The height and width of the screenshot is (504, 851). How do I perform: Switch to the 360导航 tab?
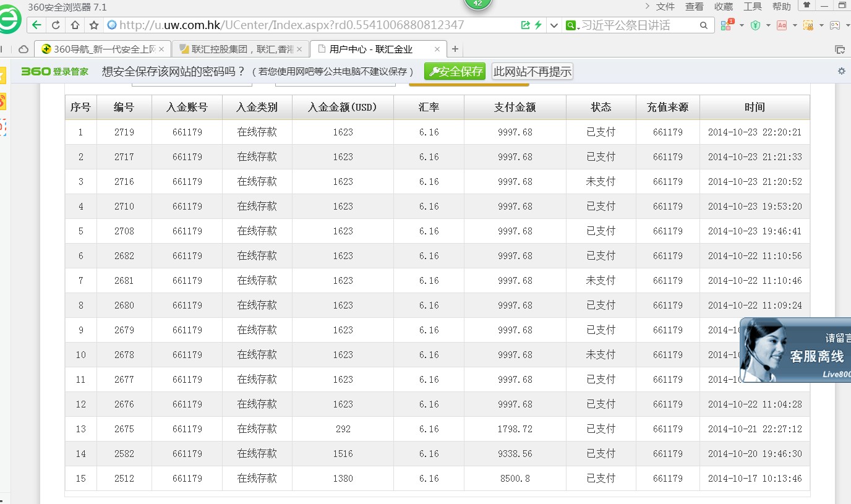(x=103, y=49)
